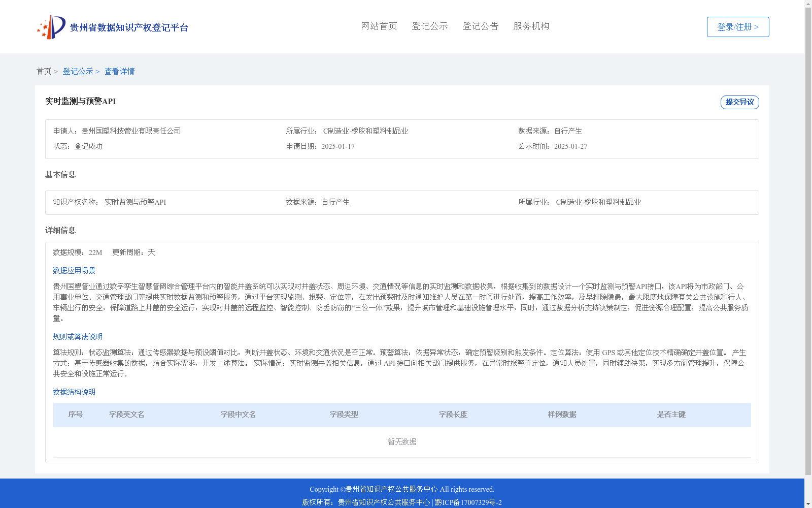This screenshot has width=812, height=508.
Task: Click the 数据结构说明 heading
Action: 74,392
